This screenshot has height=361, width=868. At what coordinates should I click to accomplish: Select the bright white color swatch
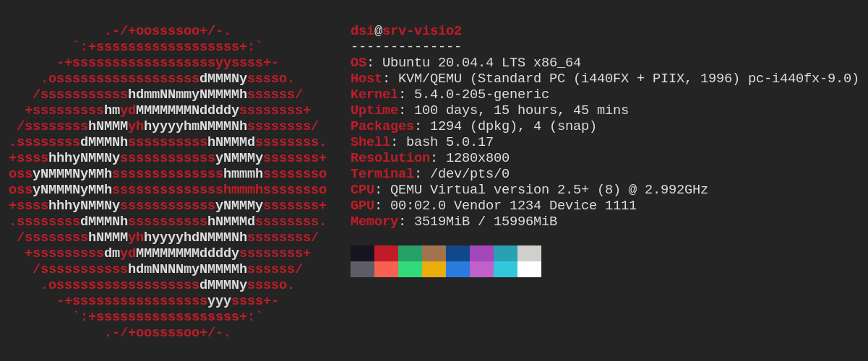pyautogui.click(x=529, y=269)
